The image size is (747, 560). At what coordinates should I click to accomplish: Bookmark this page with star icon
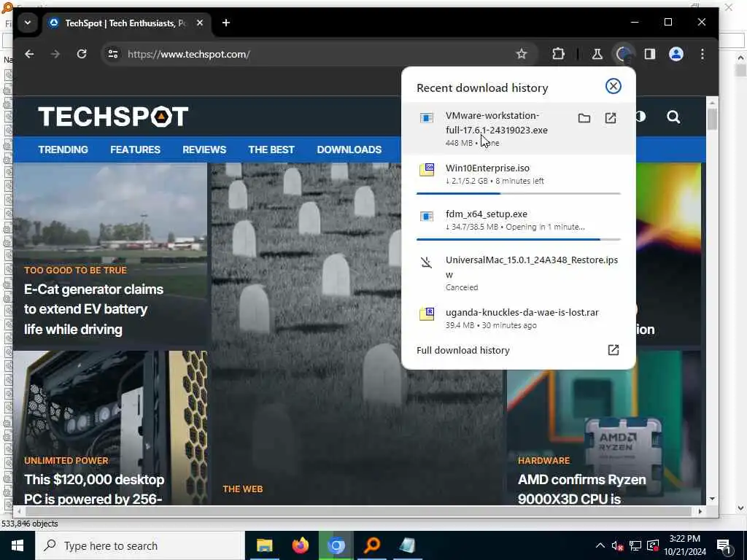tap(522, 54)
